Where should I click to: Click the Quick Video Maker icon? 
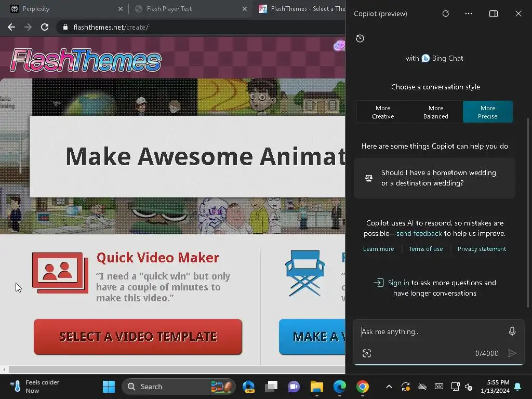coord(60,273)
